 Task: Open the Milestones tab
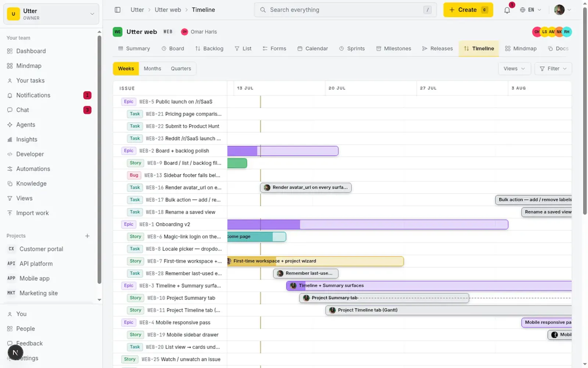tap(394, 49)
